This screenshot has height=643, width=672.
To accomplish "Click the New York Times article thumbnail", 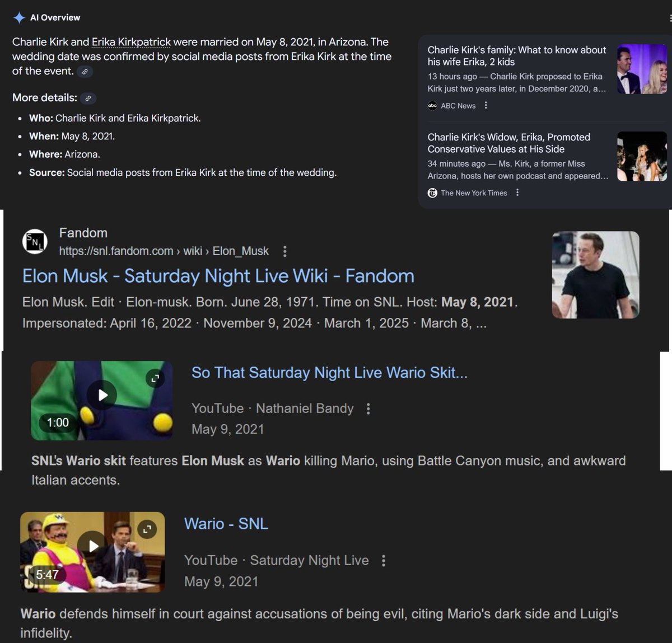I will coord(642,156).
